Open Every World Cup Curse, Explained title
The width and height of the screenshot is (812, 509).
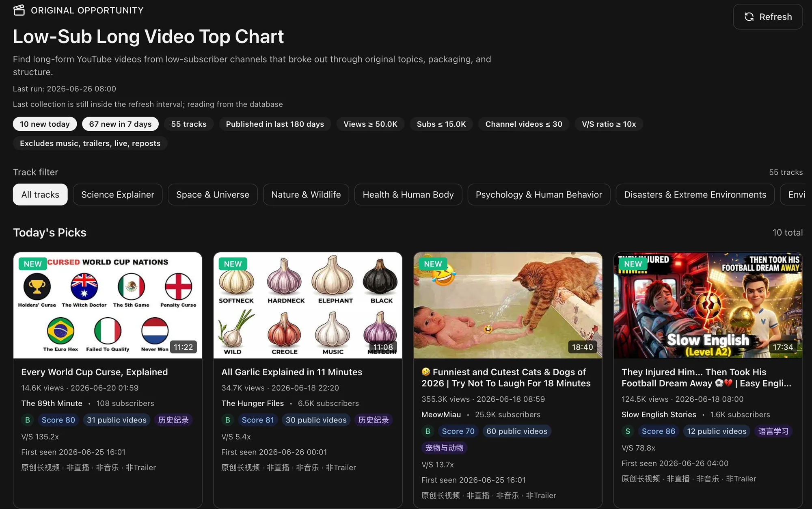(94, 372)
